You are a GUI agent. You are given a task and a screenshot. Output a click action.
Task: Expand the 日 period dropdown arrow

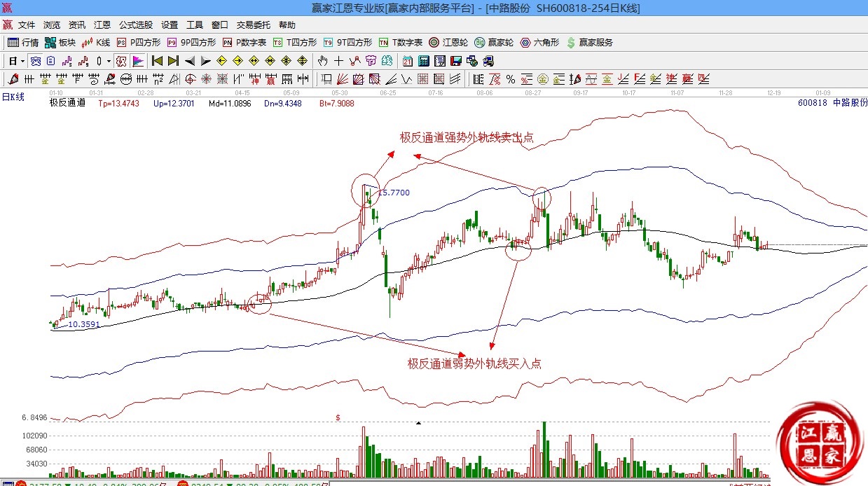tap(22, 61)
